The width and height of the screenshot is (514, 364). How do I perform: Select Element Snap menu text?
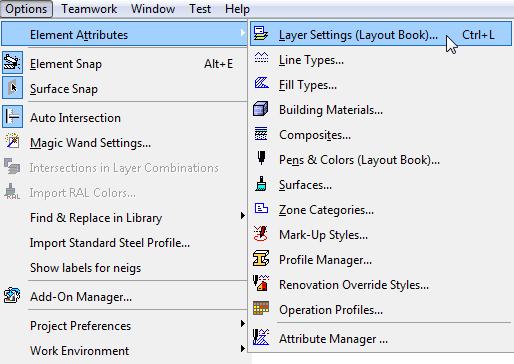66,64
